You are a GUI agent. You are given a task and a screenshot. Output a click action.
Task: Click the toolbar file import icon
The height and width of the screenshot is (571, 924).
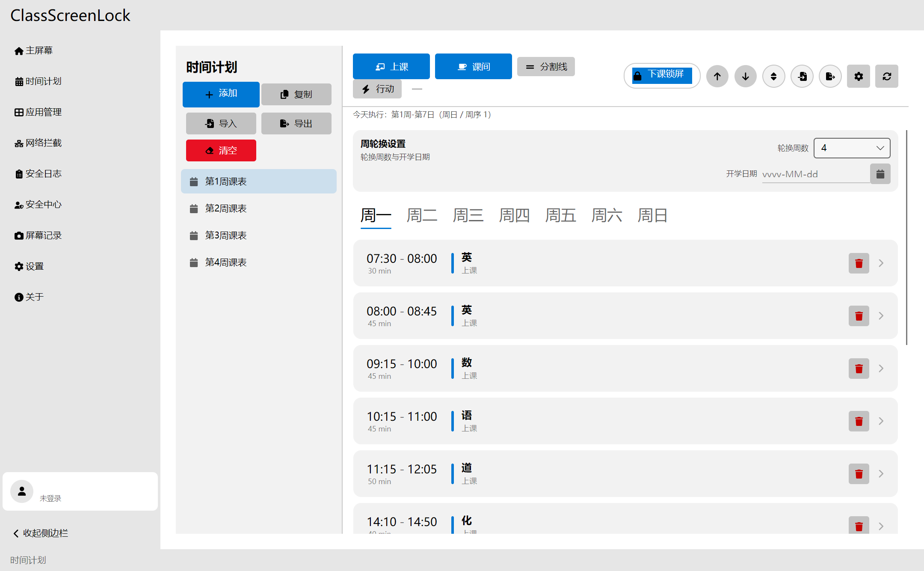coord(802,77)
